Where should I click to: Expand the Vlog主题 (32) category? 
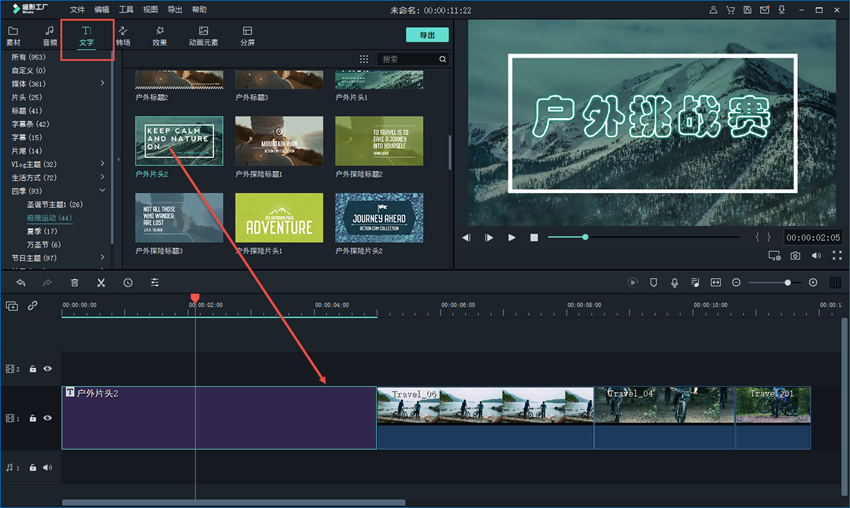[102, 163]
